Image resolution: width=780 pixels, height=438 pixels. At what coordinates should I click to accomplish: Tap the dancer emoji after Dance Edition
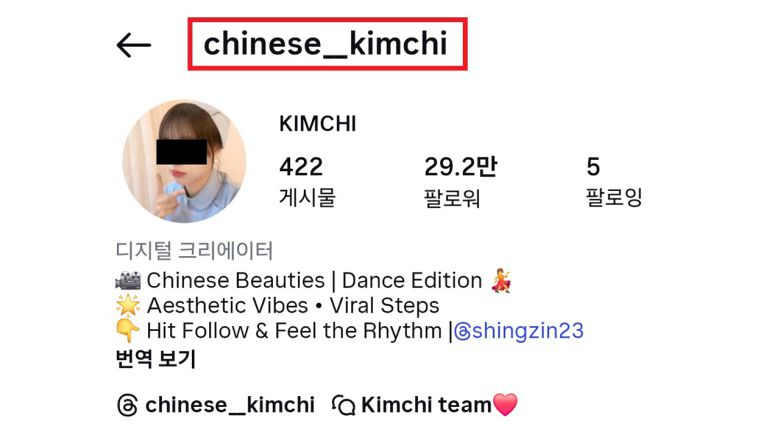501,280
